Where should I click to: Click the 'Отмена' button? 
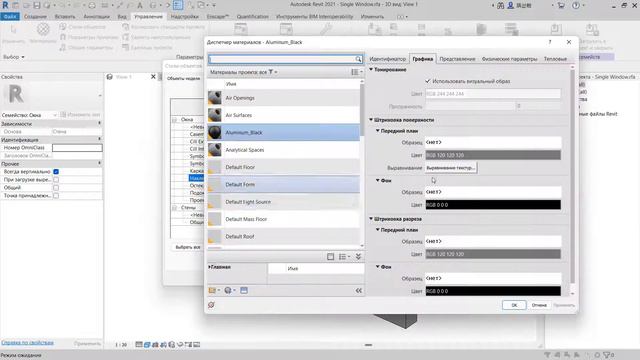click(x=539, y=305)
